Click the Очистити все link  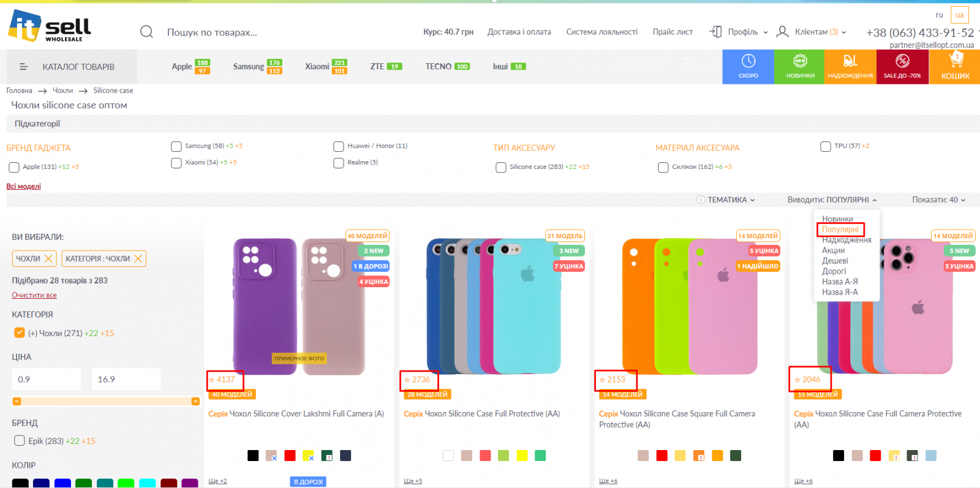pos(34,295)
